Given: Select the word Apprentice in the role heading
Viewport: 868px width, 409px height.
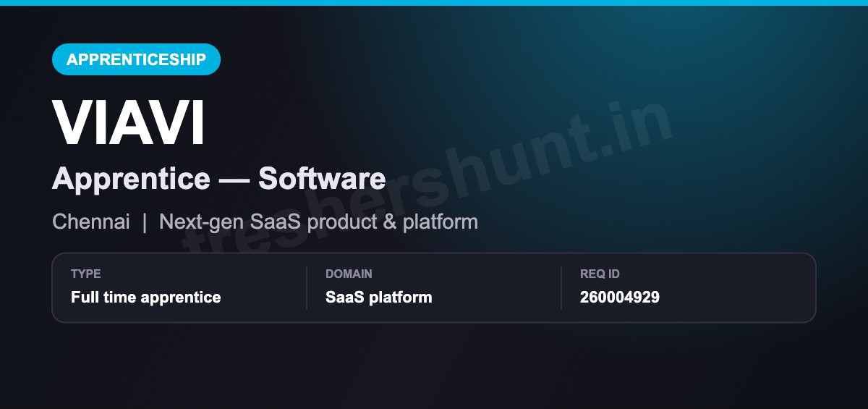Looking at the screenshot, I should 131,179.
